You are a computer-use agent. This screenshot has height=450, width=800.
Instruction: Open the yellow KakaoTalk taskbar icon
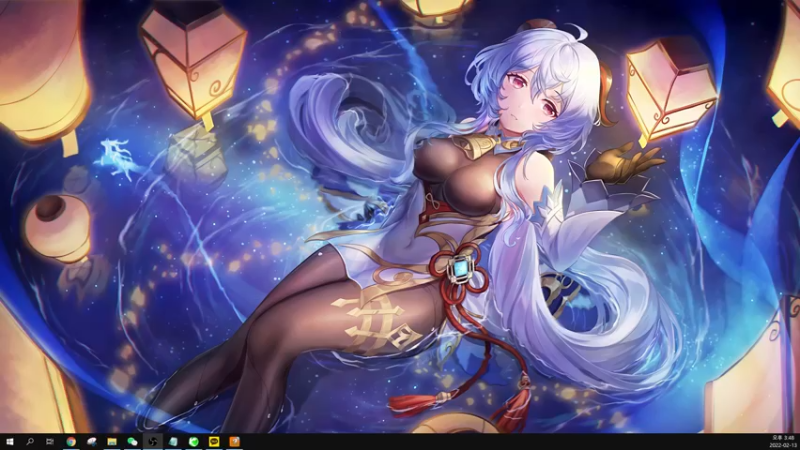(x=214, y=442)
